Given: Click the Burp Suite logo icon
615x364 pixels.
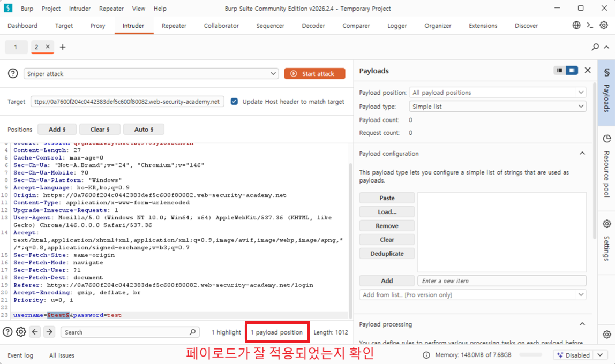Looking at the screenshot, I should [8, 8].
